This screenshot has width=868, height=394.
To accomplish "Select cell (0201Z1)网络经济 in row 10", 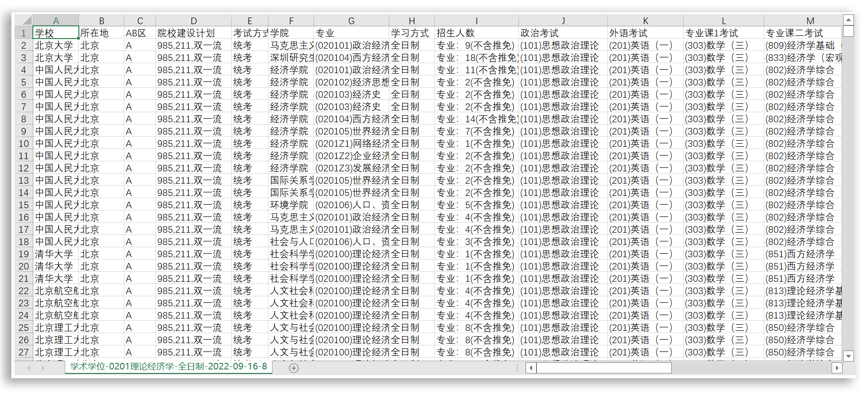I will [351, 143].
